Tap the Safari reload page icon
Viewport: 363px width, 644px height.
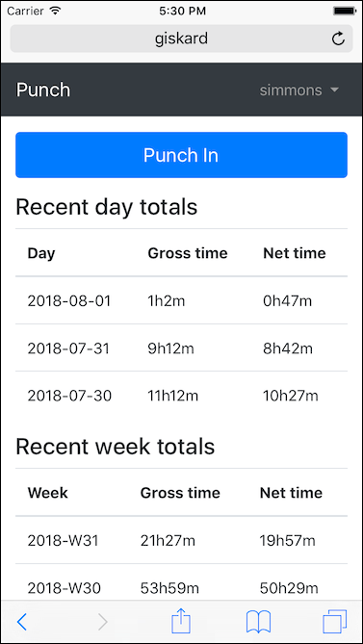pos(338,39)
